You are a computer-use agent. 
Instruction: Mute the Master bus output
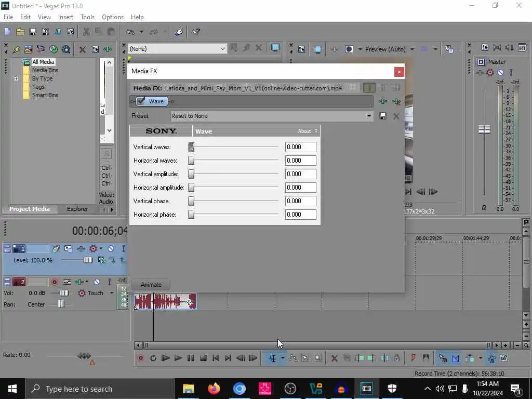500,73
